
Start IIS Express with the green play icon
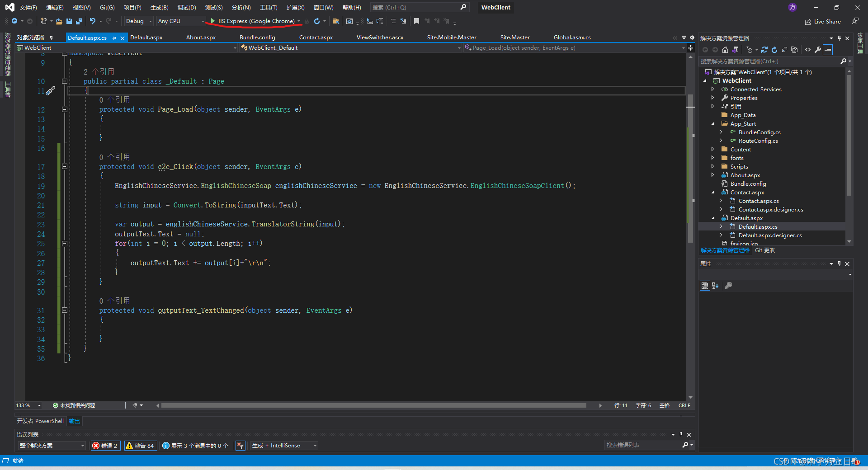click(212, 21)
